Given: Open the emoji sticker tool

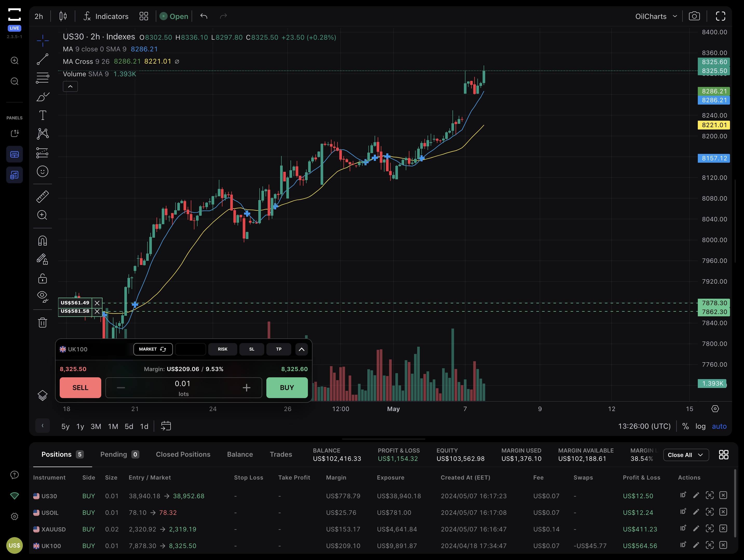Looking at the screenshot, I should point(42,171).
